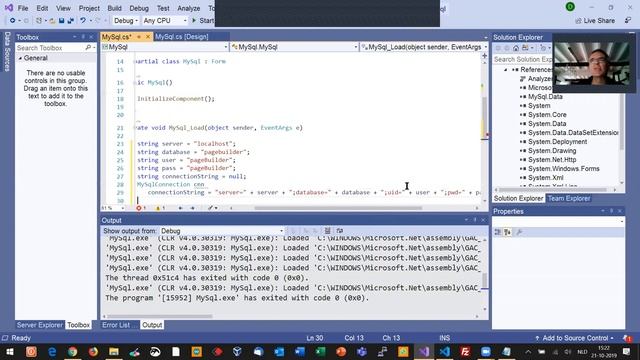Open Zoom from the taskbar

[486, 351]
